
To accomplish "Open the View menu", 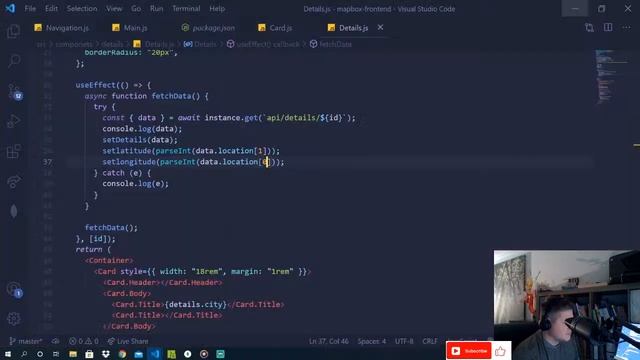I will tap(114, 9).
